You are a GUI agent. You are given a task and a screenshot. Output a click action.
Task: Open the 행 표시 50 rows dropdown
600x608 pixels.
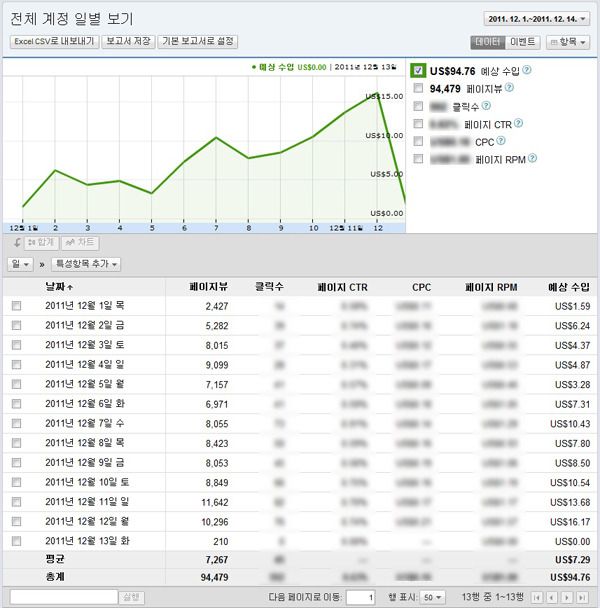432,598
